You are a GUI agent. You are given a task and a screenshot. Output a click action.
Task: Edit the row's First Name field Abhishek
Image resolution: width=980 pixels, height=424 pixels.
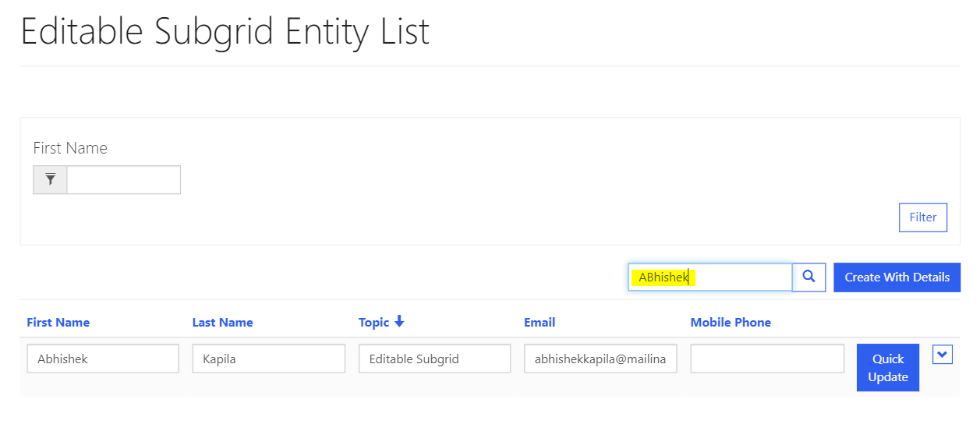(x=103, y=359)
